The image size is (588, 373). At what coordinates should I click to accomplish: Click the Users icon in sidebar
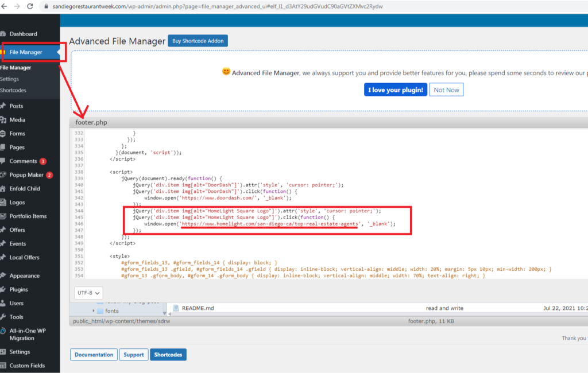(4, 303)
